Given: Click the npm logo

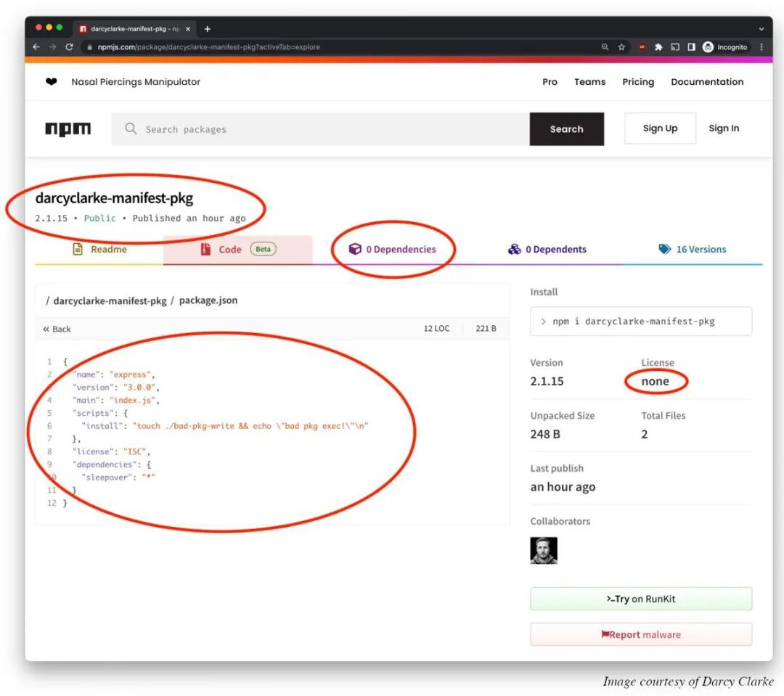Looking at the screenshot, I should tap(68, 129).
